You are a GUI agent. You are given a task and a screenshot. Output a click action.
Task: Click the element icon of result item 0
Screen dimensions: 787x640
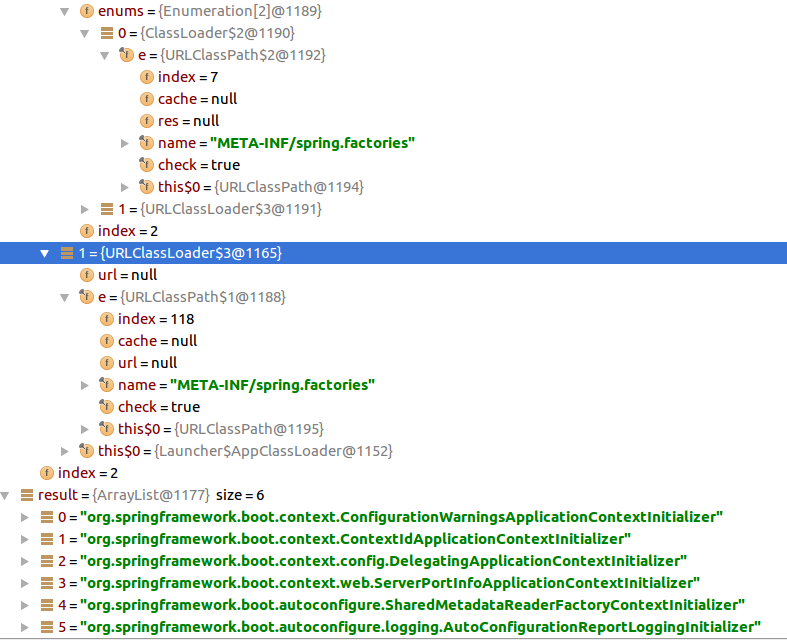[x=47, y=517]
